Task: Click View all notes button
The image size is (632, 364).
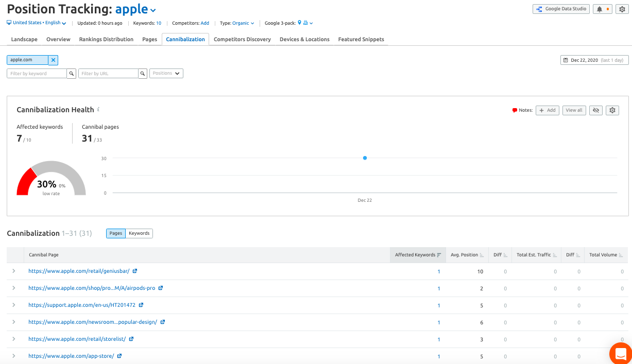Action: tap(574, 110)
